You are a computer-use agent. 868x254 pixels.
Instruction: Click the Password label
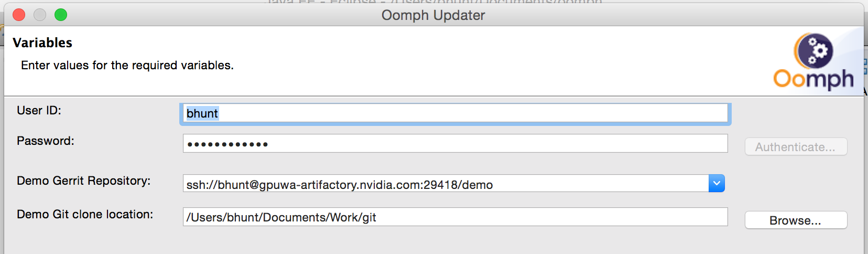click(x=46, y=141)
